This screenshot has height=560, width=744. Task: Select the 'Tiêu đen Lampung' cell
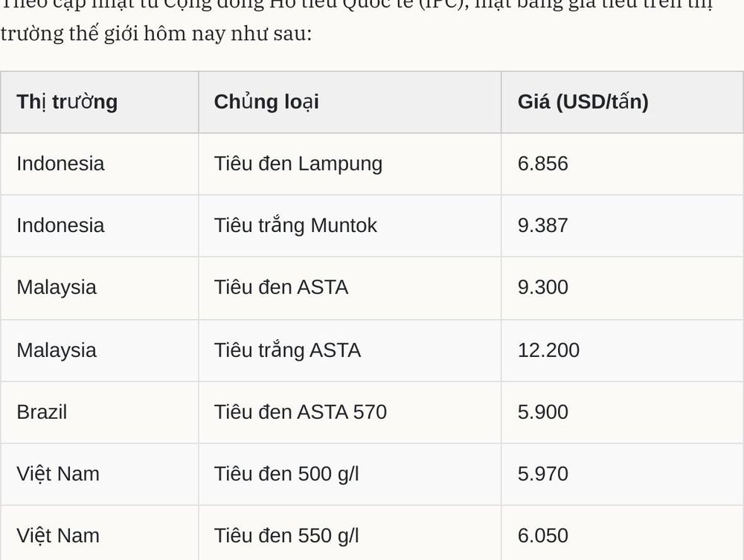click(x=350, y=164)
